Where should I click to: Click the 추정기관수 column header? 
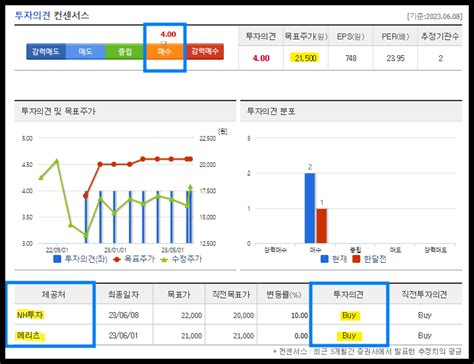coord(440,37)
